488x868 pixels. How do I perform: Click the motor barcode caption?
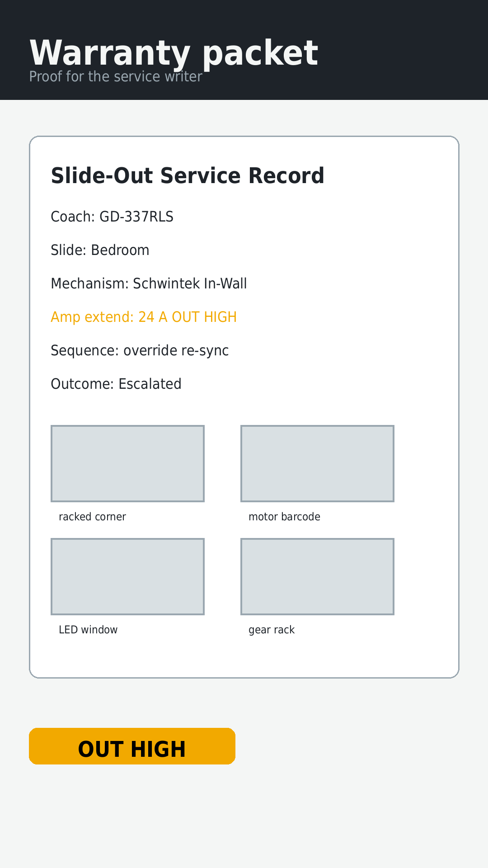pyautogui.click(x=284, y=517)
